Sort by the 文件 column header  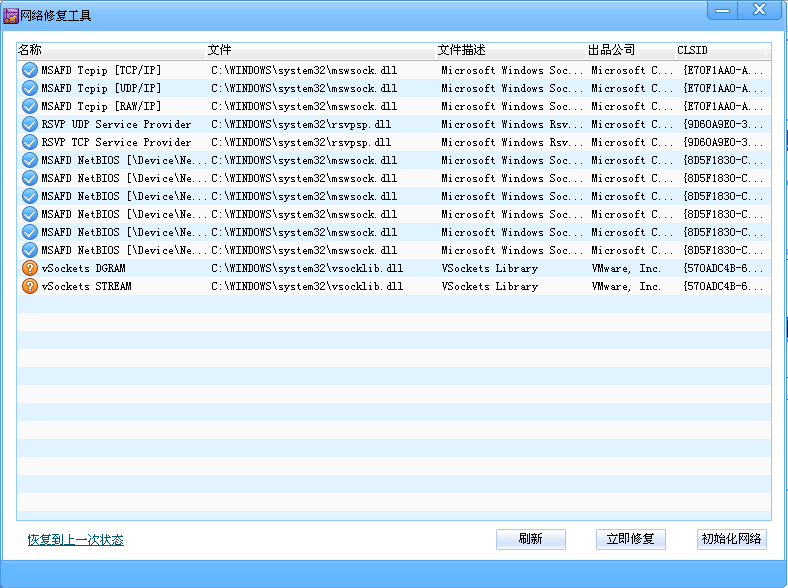(x=321, y=50)
